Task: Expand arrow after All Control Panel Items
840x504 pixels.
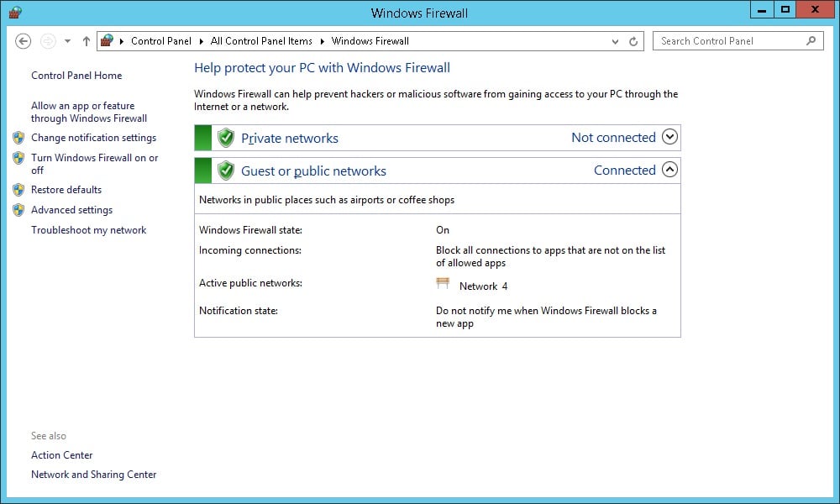Action: 322,41
